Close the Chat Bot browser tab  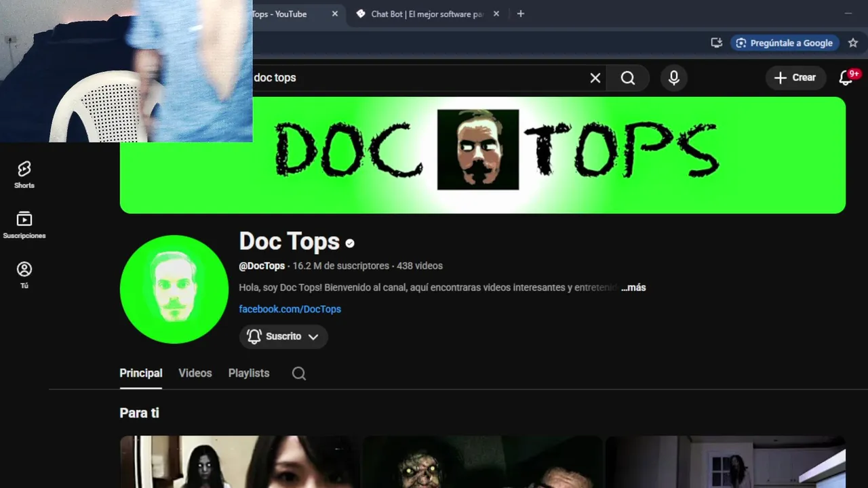point(496,14)
